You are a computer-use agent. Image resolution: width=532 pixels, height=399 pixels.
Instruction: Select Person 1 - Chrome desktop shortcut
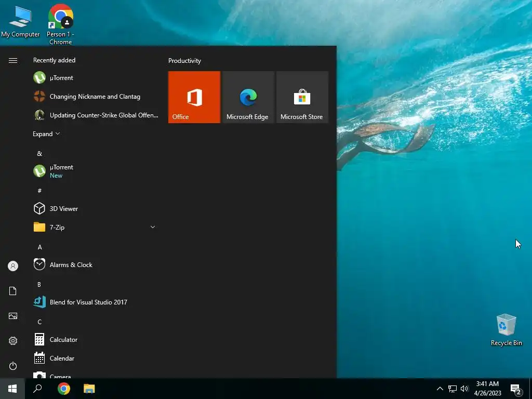click(x=60, y=24)
